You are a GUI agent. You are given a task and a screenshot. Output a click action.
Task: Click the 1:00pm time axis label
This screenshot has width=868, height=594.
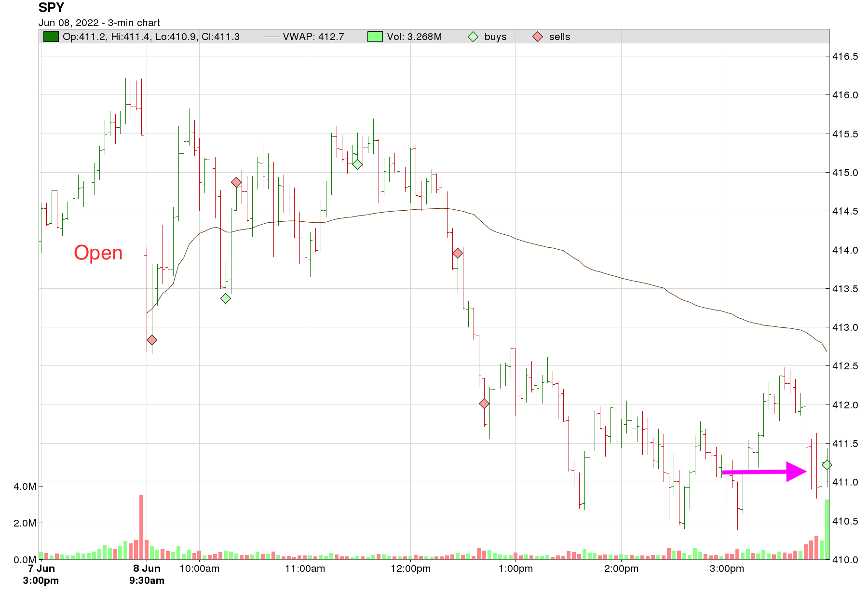[516, 568]
